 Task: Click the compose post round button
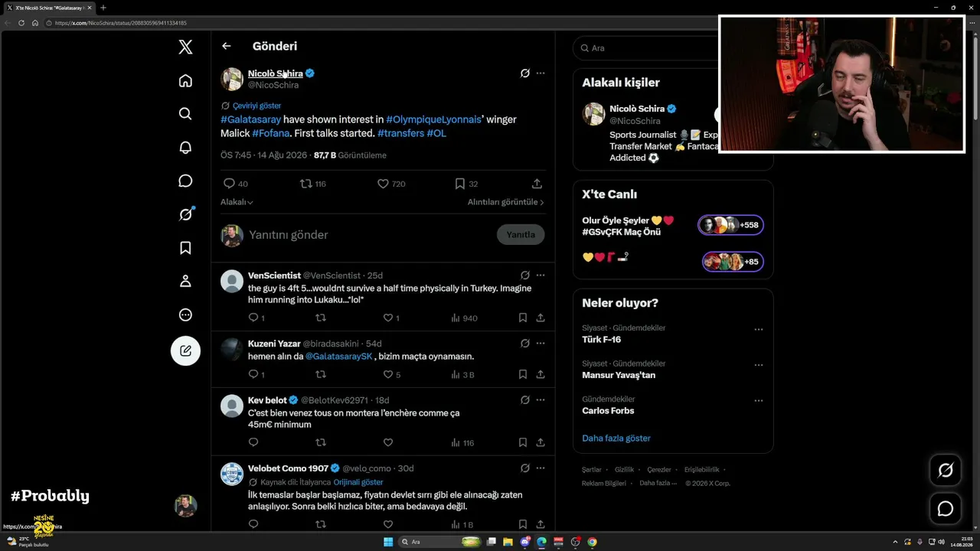click(x=185, y=350)
